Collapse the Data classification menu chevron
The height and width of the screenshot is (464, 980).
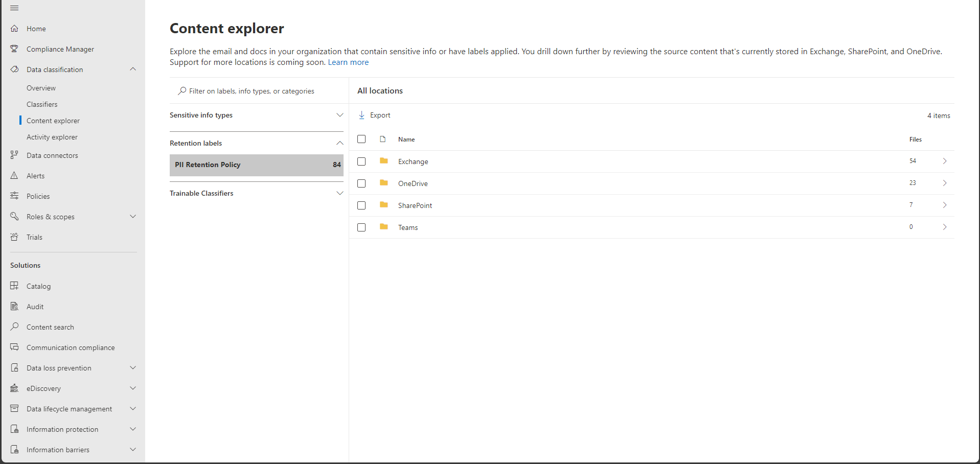pos(133,69)
